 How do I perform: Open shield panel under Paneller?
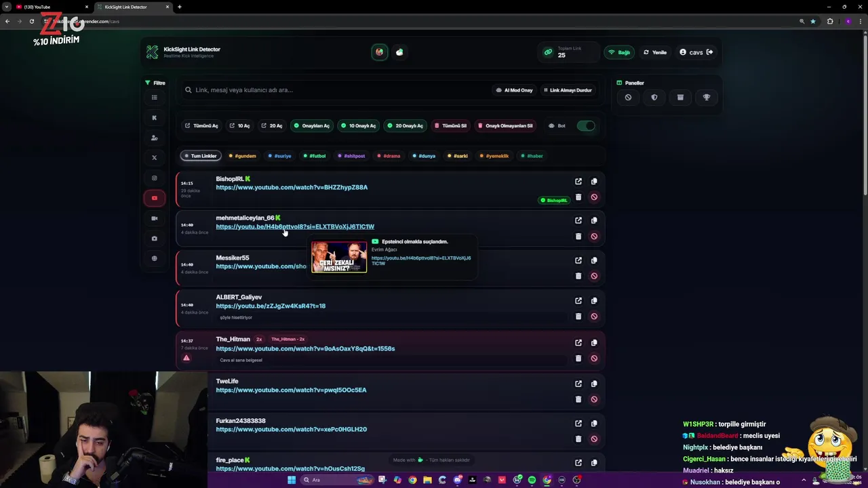[654, 98]
